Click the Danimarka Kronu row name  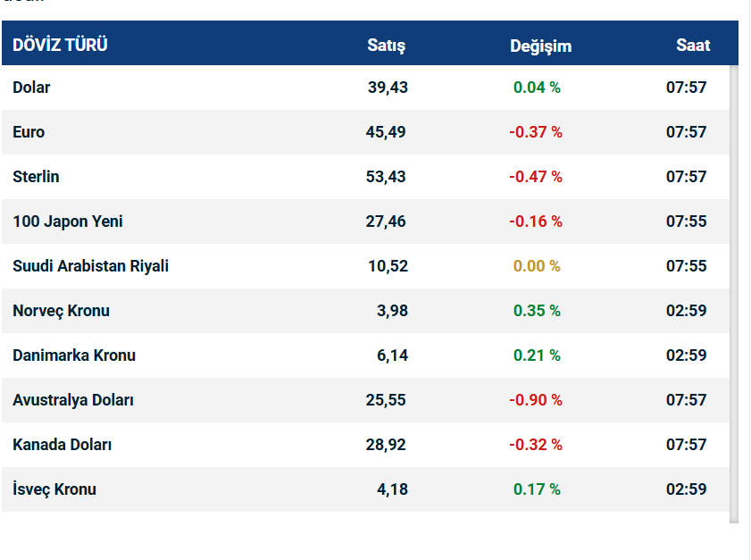pyautogui.click(x=74, y=355)
